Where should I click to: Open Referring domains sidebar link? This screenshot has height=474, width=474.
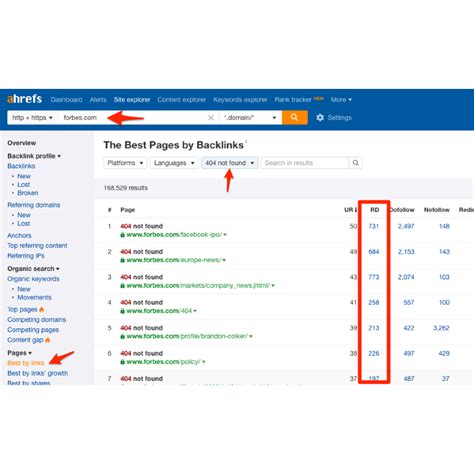[x=34, y=205]
